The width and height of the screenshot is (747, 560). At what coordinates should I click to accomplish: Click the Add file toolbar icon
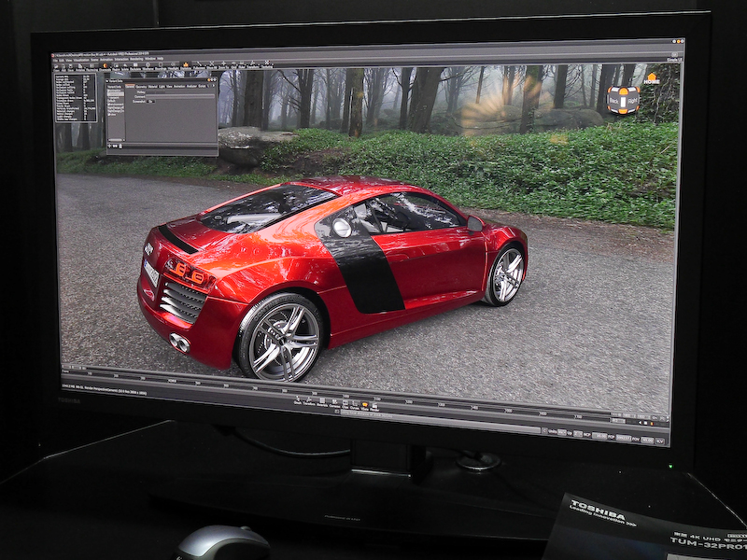[63, 66]
